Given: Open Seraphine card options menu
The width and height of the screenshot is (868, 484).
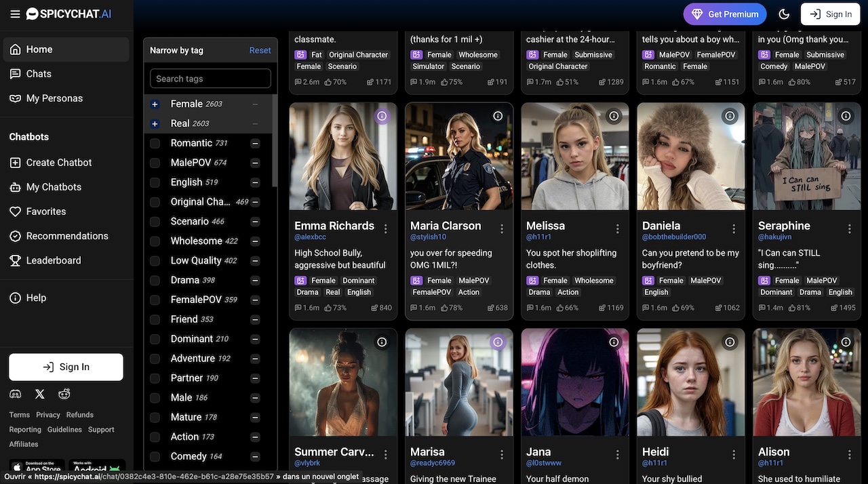Looking at the screenshot, I should pos(850,229).
